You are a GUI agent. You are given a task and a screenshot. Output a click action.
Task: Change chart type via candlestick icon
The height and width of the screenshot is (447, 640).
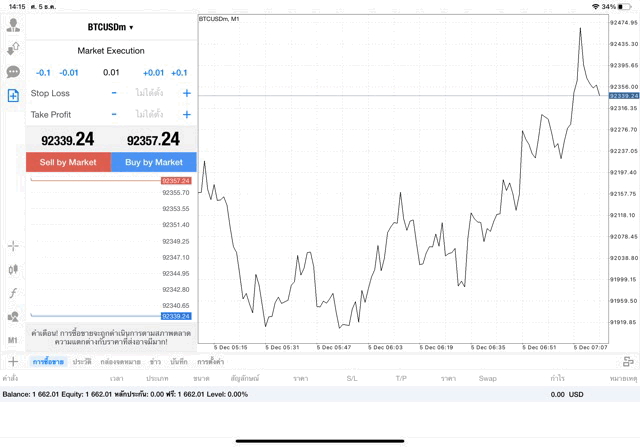point(13,269)
